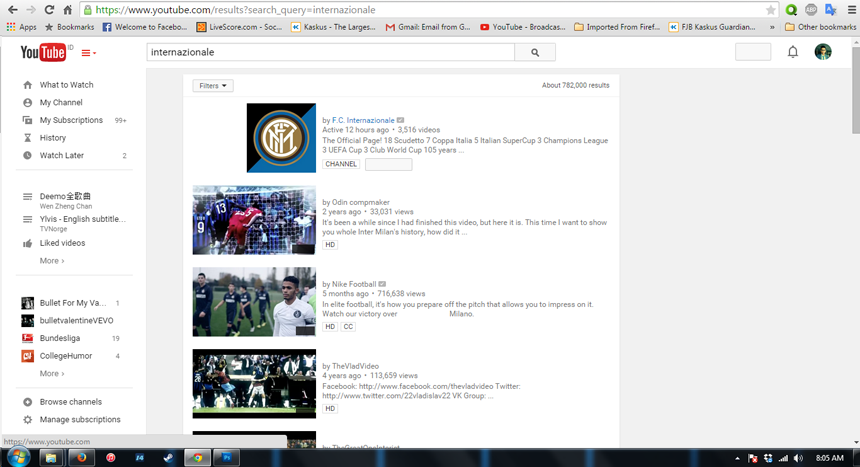Screen dimensions: 860x467
Task: Show more bookmarks with the chevron
Action: pyautogui.click(x=772, y=27)
